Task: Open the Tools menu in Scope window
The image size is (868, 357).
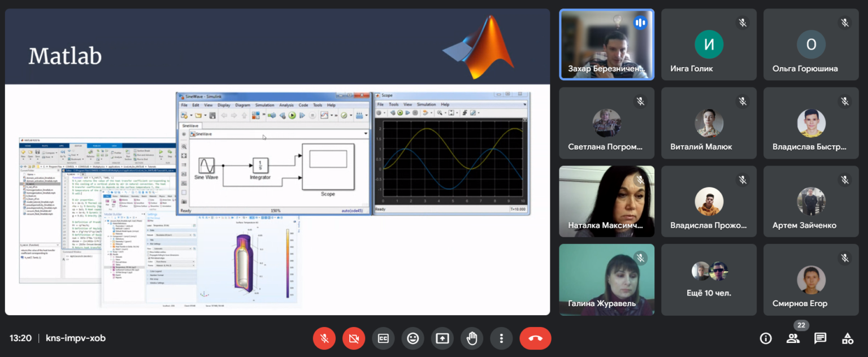Action: tap(393, 105)
